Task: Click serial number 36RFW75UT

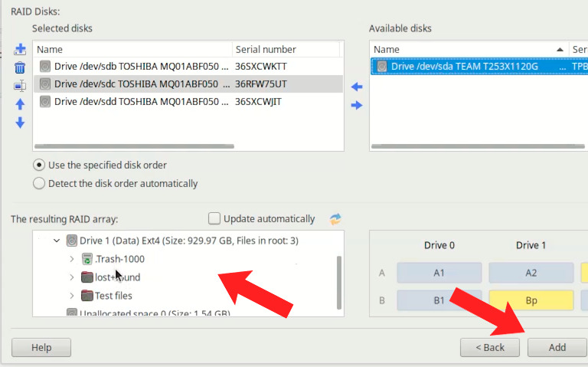Action: point(261,84)
